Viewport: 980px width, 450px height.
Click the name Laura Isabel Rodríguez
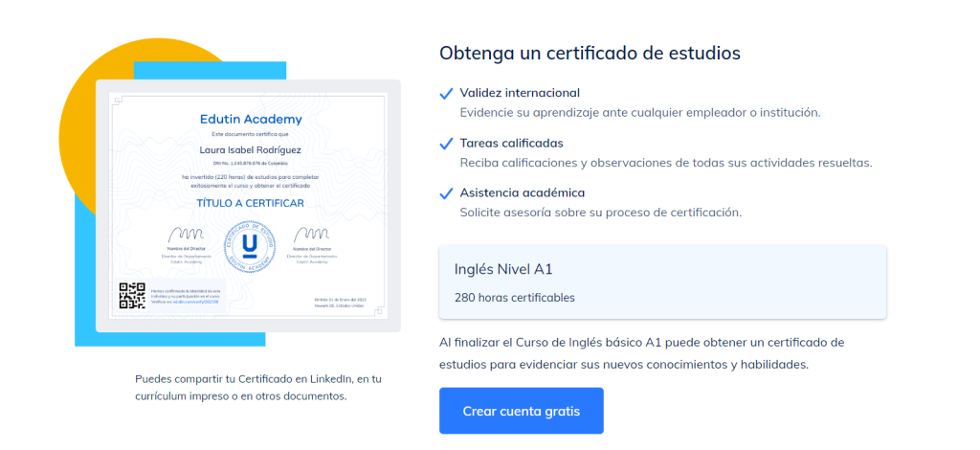point(250,149)
